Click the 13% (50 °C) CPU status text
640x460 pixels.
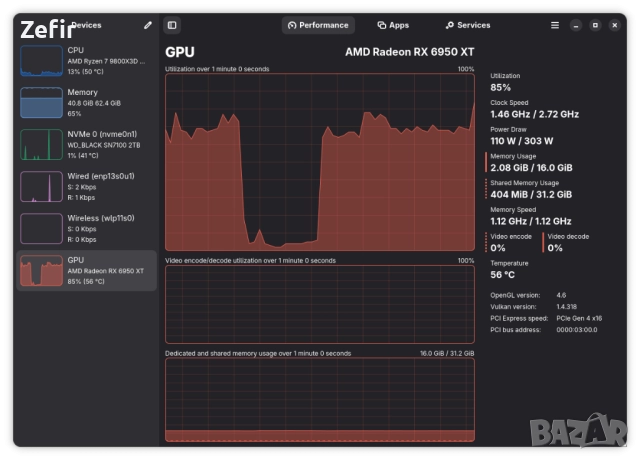[85, 72]
